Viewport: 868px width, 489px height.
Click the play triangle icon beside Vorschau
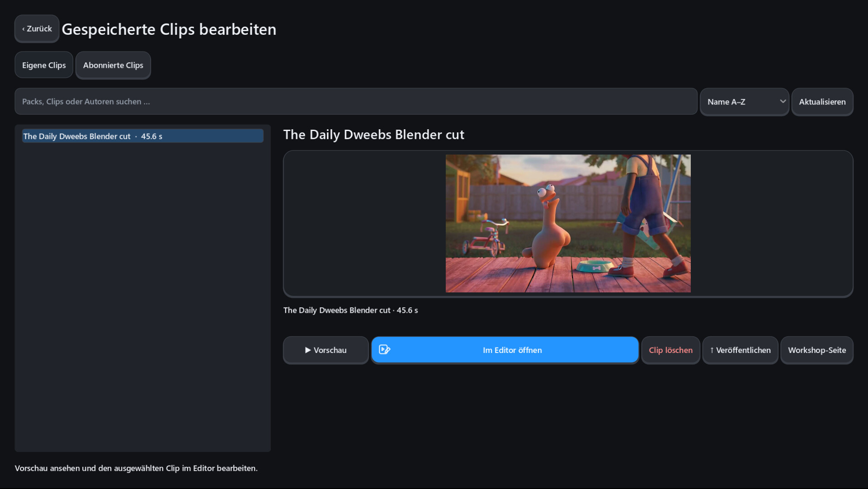click(x=308, y=350)
